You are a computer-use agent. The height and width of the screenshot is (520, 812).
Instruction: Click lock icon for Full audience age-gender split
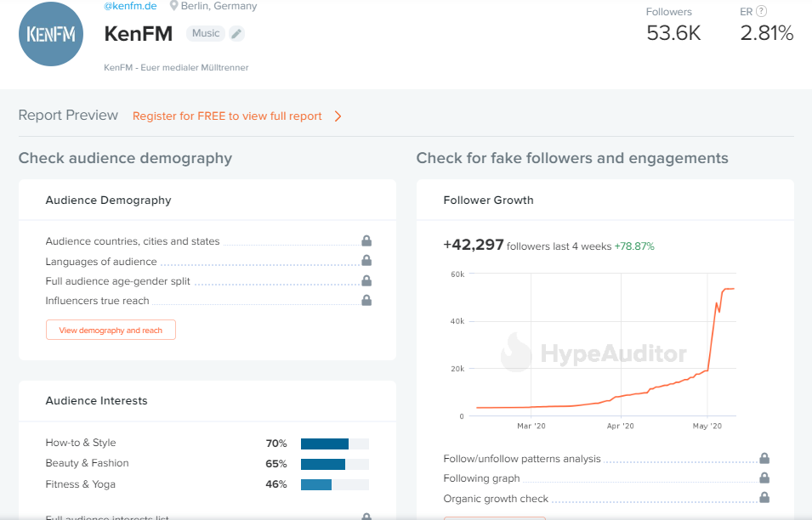click(366, 280)
